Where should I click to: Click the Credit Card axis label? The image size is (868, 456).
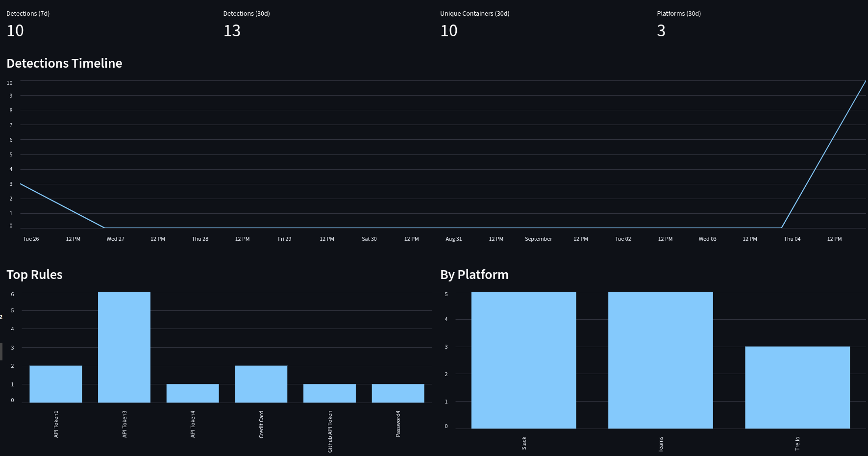point(261,425)
